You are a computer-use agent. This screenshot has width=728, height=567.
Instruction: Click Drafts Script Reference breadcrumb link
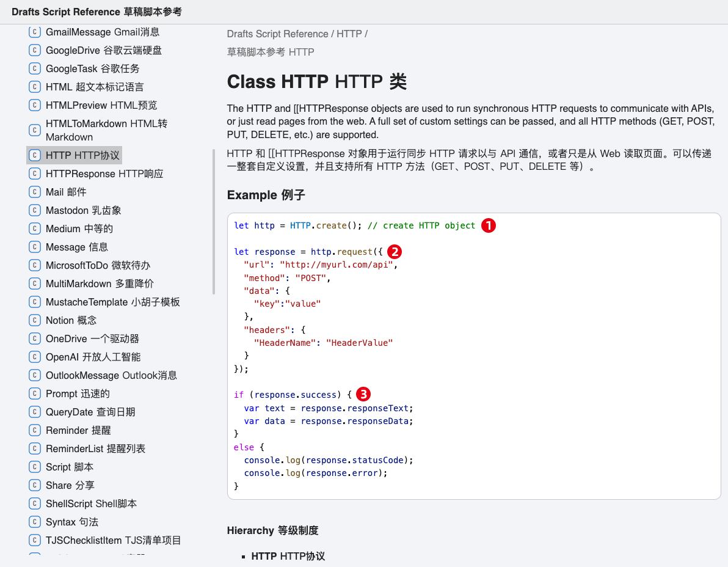coord(277,34)
